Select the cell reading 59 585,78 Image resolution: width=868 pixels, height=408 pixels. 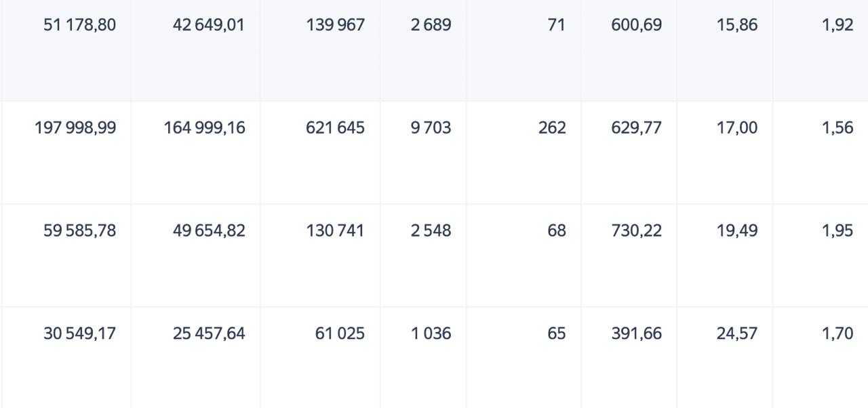(x=79, y=231)
